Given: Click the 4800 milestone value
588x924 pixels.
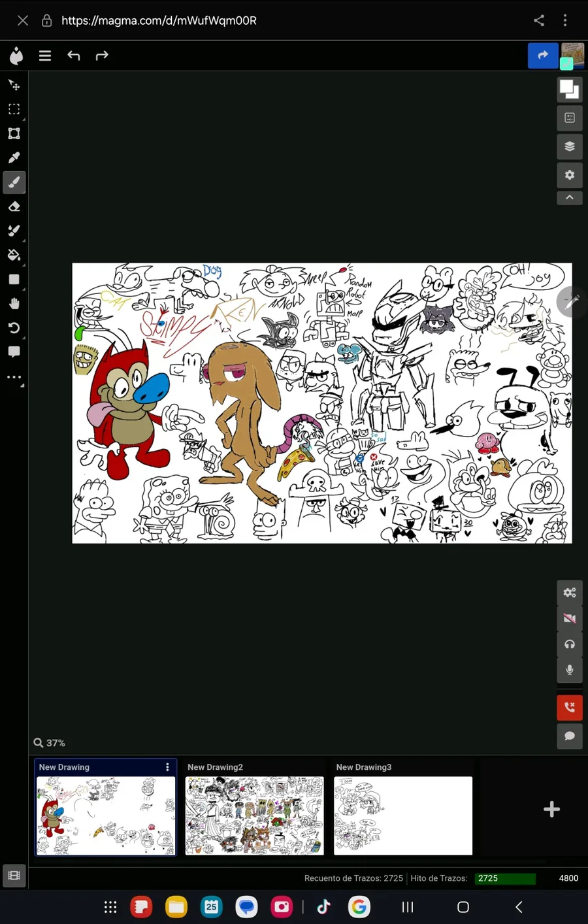Looking at the screenshot, I should click(x=568, y=878).
